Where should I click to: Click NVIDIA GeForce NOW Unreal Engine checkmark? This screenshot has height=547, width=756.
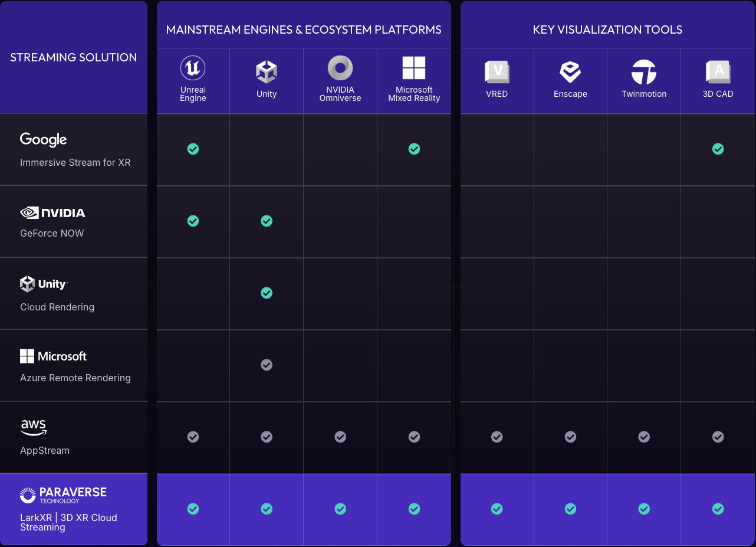[x=193, y=221]
